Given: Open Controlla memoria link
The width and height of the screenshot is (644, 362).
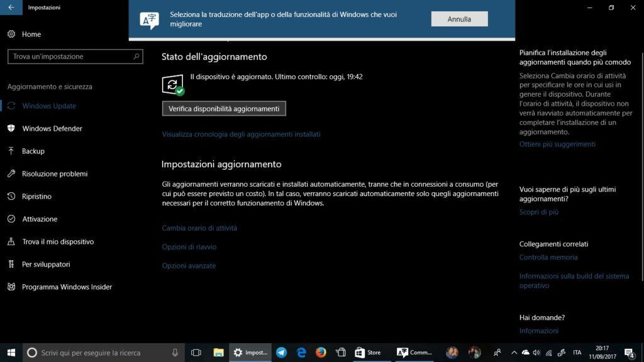Looking at the screenshot, I should tap(548, 257).
